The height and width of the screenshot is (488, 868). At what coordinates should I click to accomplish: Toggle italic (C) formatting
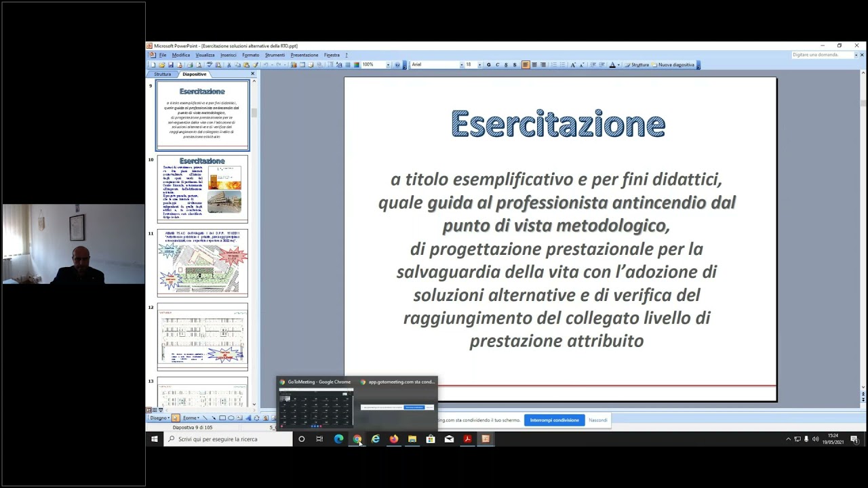pyautogui.click(x=497, y=64)
